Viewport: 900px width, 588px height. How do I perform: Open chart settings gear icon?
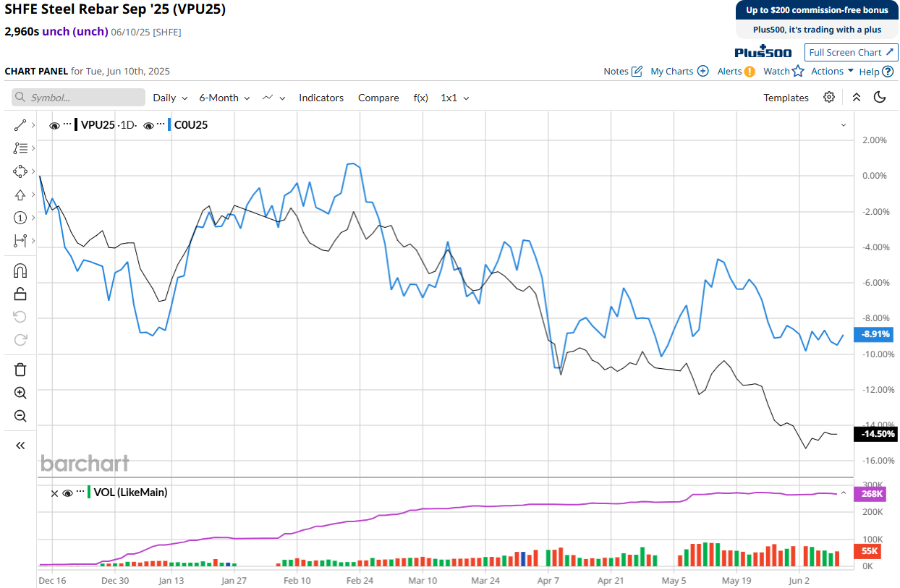tap(829, 98)
